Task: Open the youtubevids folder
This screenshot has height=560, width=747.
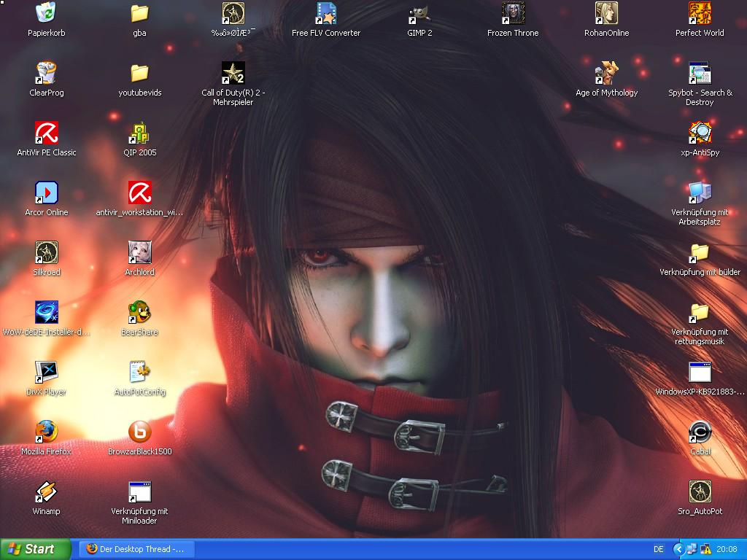Action: 139,73
